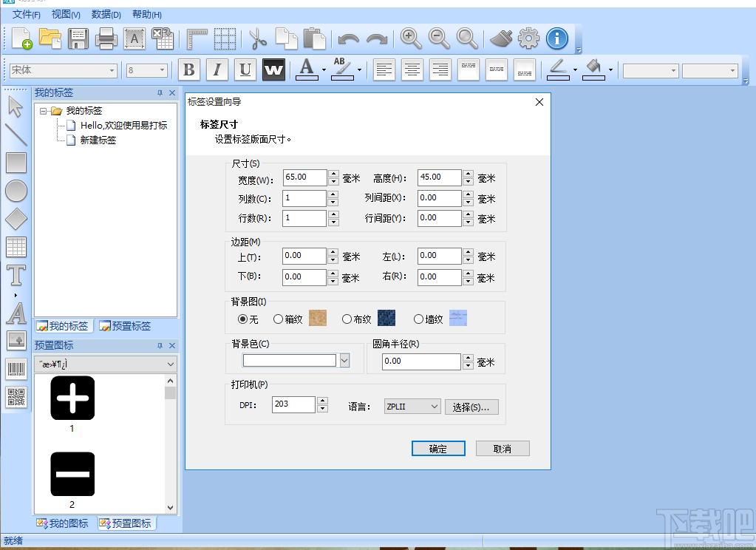
Task: Apply italic formatting
Action: (217, 70)
